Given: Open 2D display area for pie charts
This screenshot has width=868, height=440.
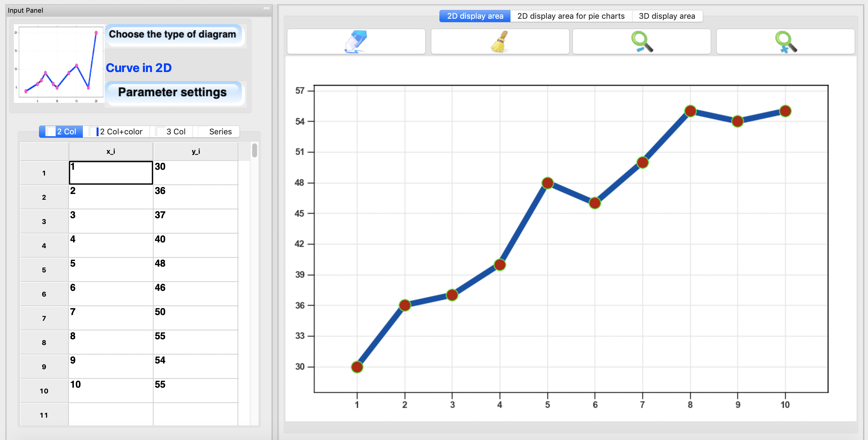Looking at the screenshot, I should click(571, 16).
